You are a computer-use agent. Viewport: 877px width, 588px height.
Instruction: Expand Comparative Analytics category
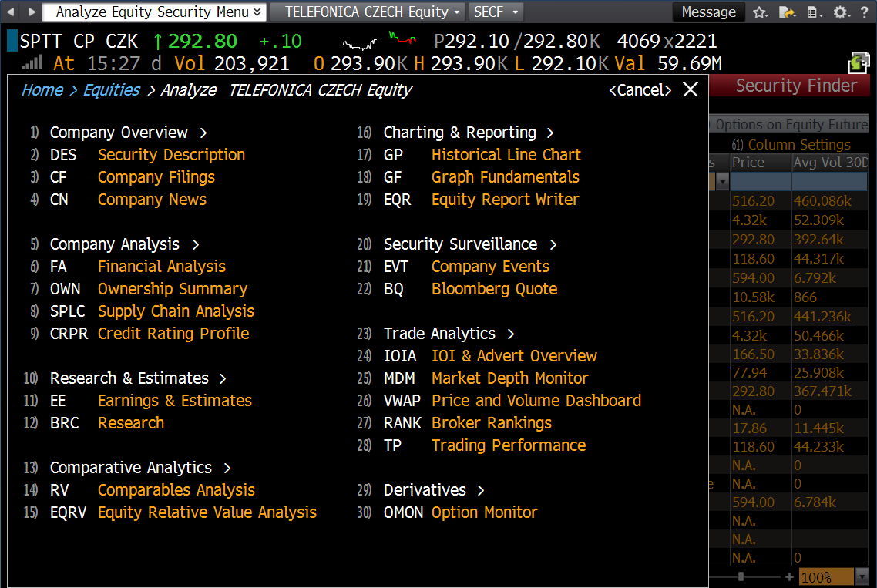tap(139, 468)
